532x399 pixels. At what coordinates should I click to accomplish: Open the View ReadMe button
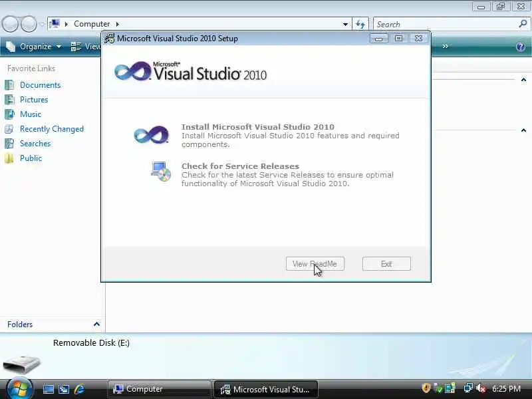[x=315, y=263]
